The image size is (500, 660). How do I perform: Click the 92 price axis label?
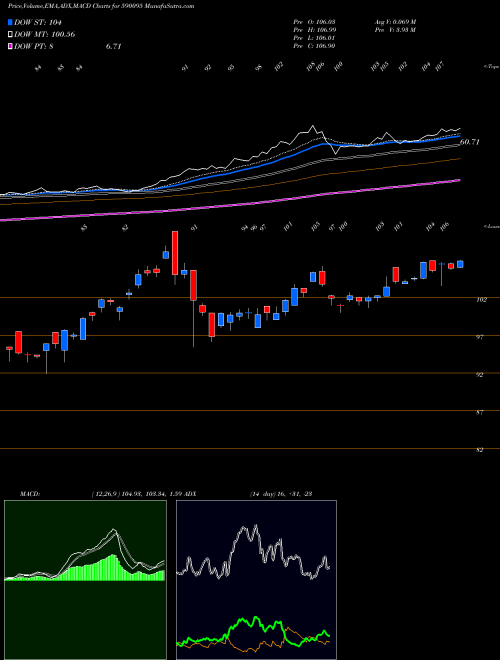pos(479,375)
